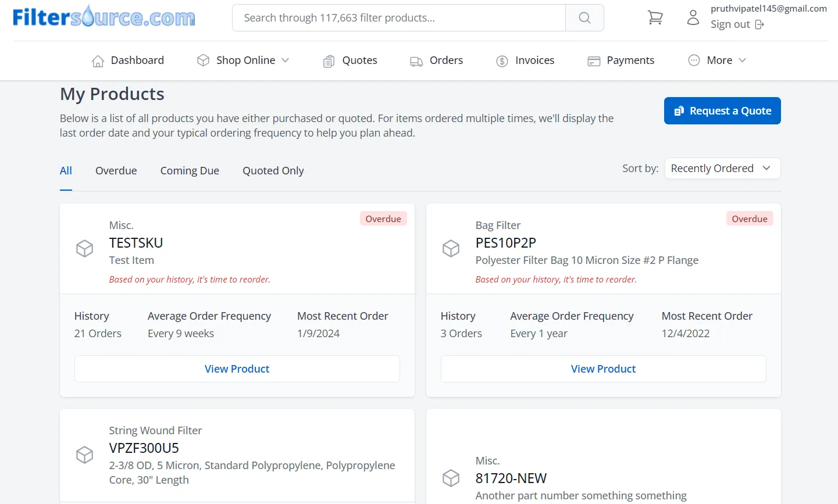Switch to the Coming Due tab
The image size is (838, 504).
[190, 171]
